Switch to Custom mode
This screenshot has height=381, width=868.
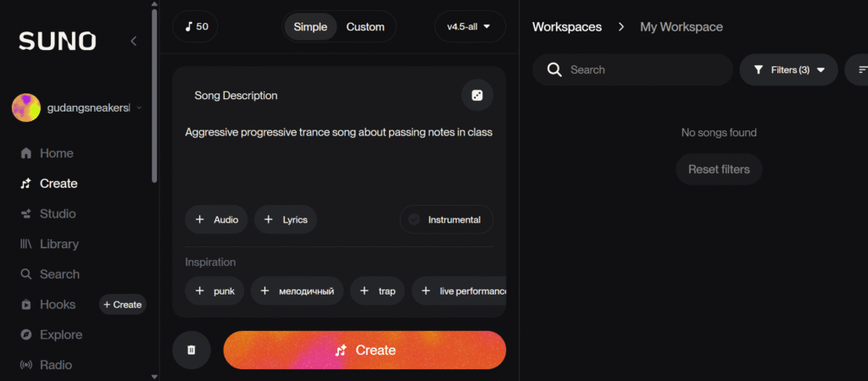(365, 26)
